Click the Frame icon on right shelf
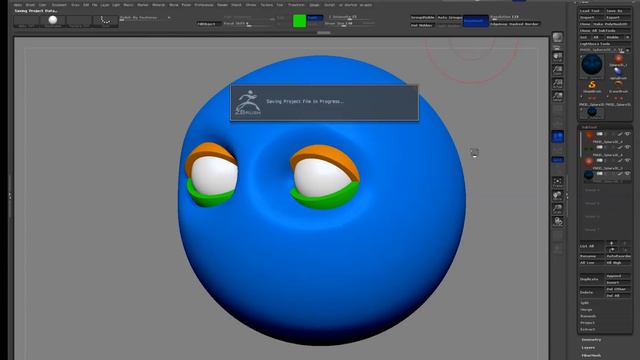 pos(558,182)
